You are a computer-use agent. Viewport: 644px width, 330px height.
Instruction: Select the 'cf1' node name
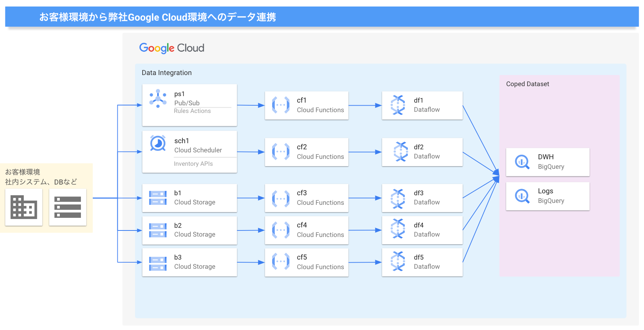tap(302, 100)
